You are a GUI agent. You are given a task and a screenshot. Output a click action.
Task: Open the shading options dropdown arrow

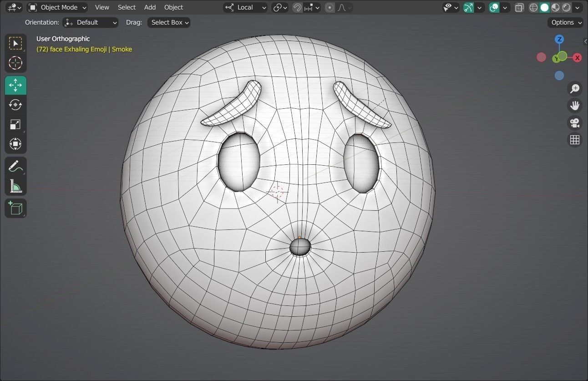pyautogui.click(x=578, y=7)
